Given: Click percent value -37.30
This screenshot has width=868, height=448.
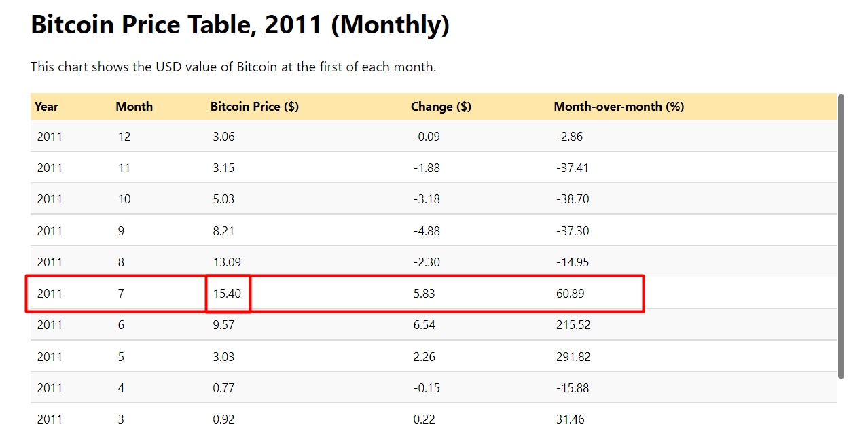Looking at the screenshot, I should tap(572, 231).
